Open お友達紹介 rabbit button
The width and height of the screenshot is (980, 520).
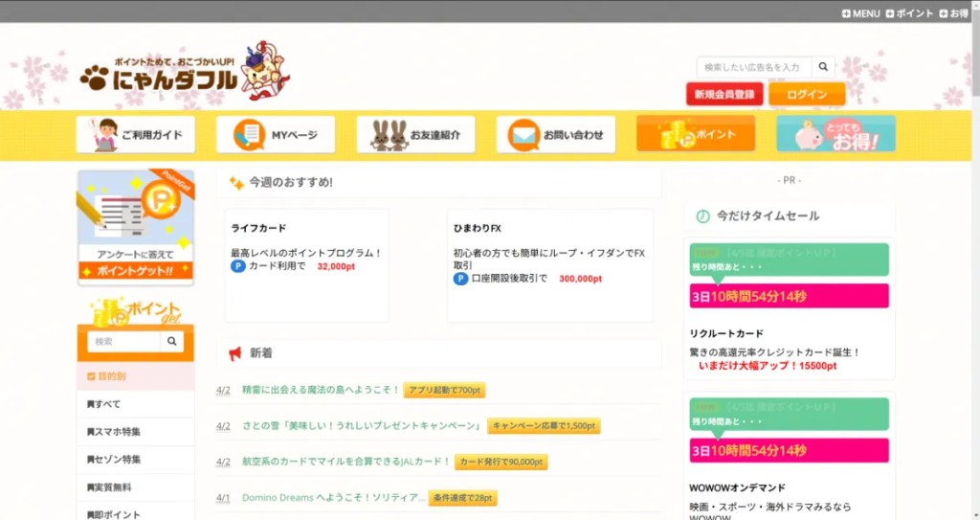click(415, 135)
